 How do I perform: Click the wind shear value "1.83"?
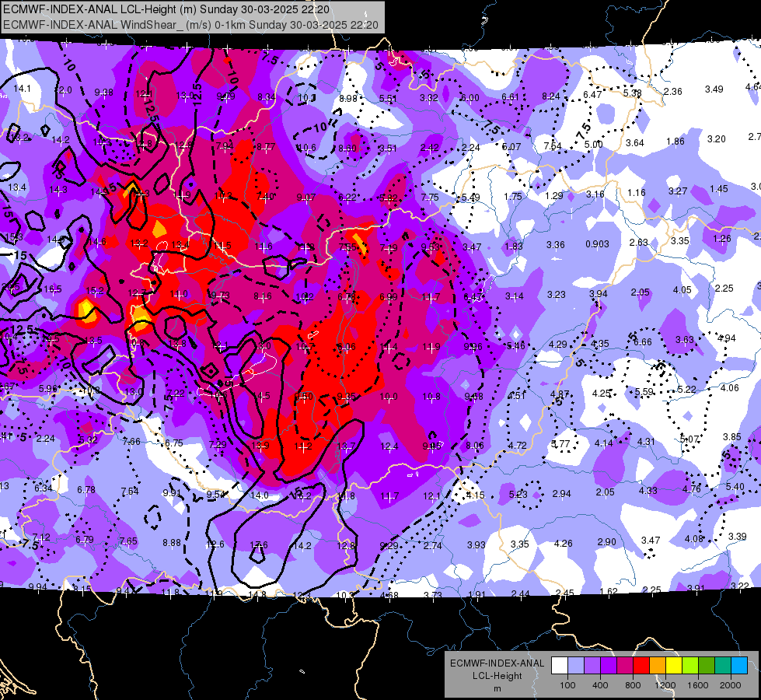(x=514, y=246)
